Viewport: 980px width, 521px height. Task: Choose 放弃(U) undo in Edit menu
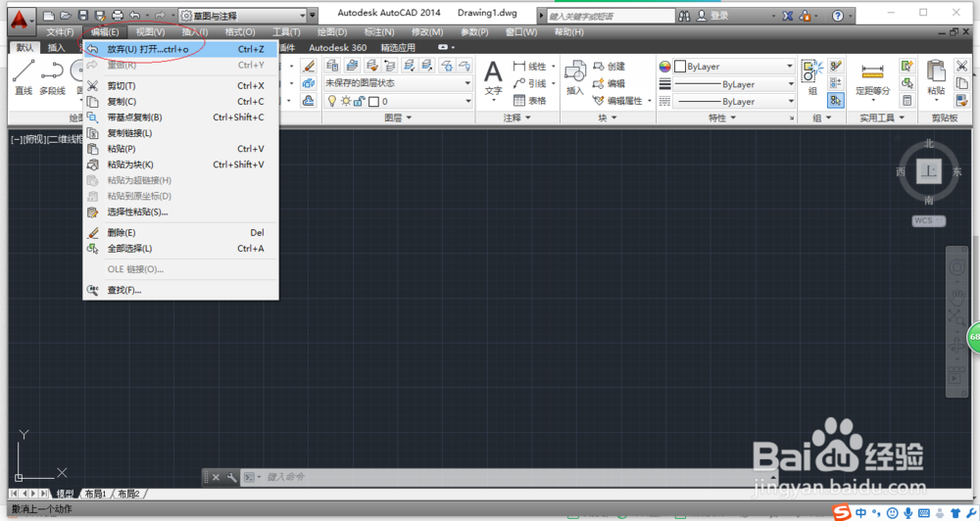(x=180, y=49)
